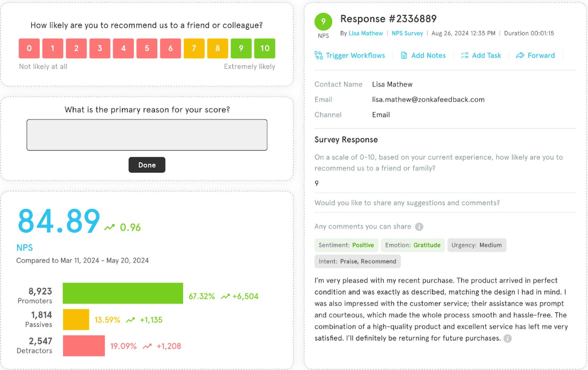Click the Add Task checklist icon
The image size is (588, 370).
pyautogui.click(x=465, y=55)
